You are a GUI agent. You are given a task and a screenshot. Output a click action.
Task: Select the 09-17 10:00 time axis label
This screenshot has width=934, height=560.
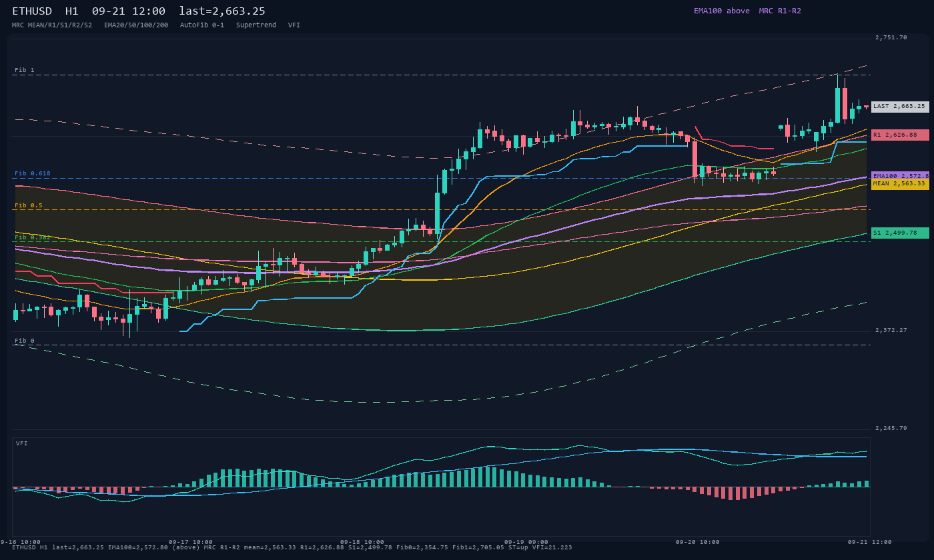click(x=191, y=542)
